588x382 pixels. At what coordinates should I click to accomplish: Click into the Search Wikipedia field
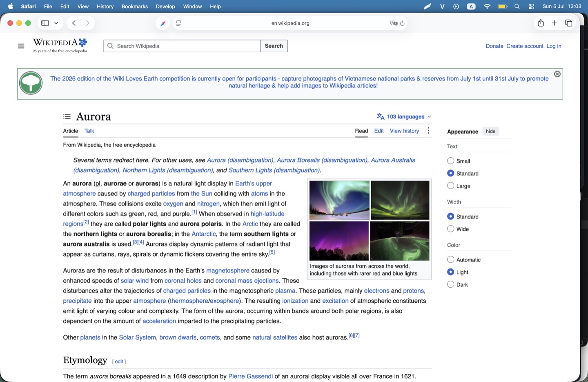[182, 46]
